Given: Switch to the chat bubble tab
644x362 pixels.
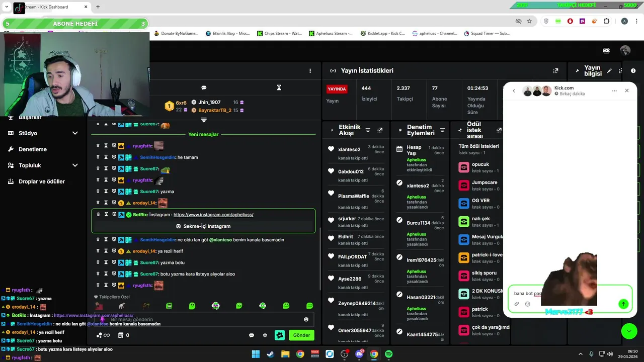Looking at the screenshot, I should [x=204, y=87].
